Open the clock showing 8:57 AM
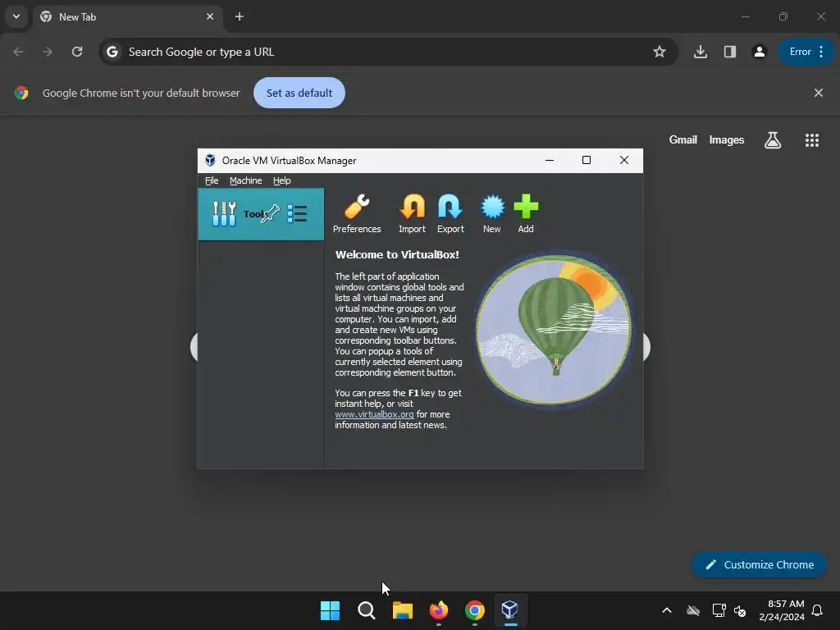 (x=782, y=610)
